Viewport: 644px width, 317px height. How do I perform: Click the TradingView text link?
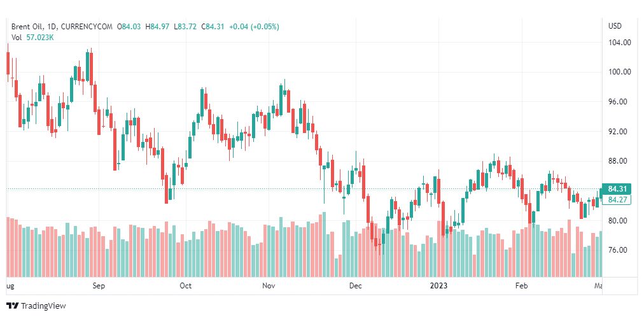[x=43, y=306]
